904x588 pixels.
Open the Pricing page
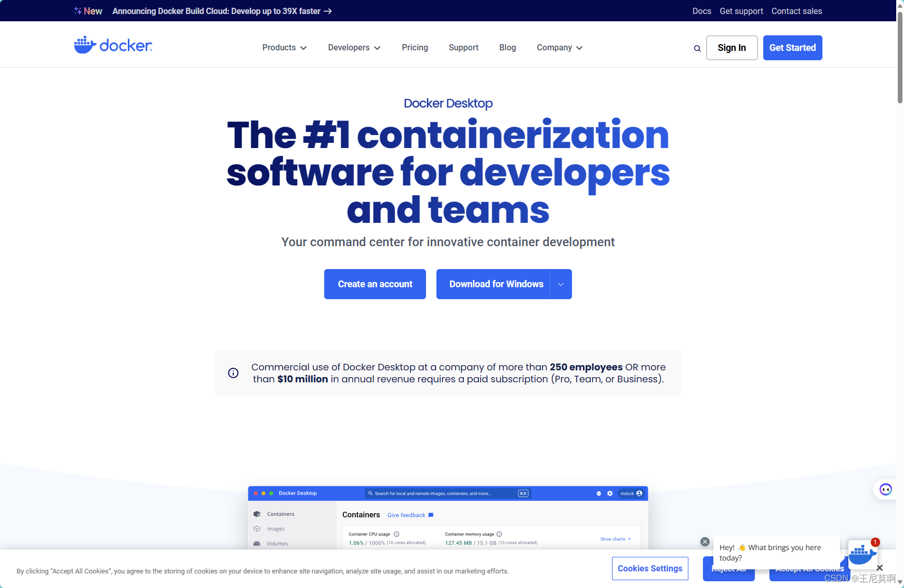pyautogui.click(x=415, y=48)
